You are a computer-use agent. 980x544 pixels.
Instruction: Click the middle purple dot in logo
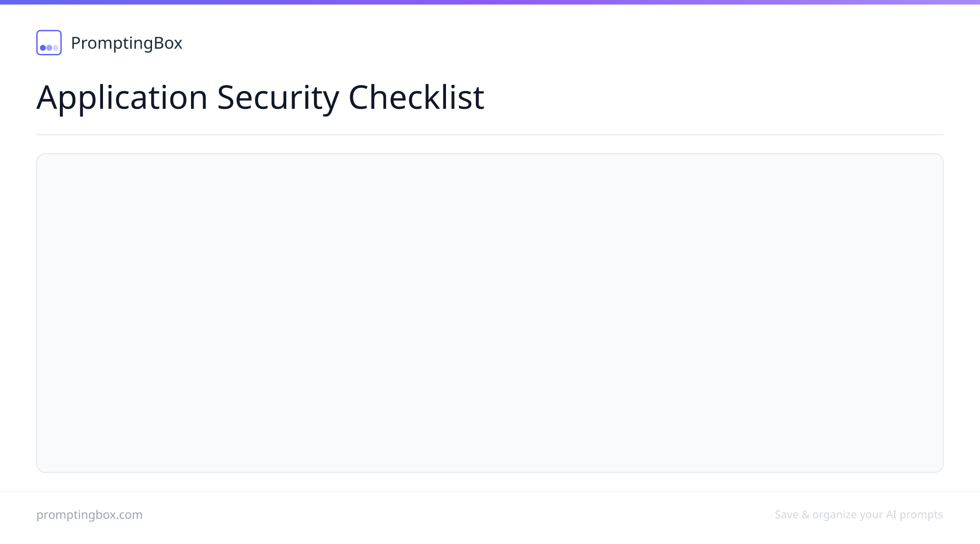(49, 48)
